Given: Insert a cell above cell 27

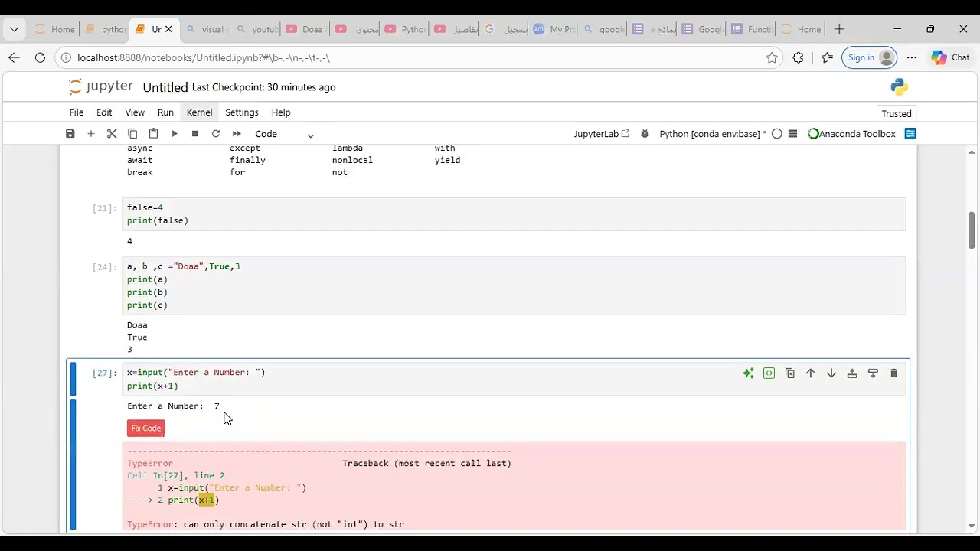Looking at the screenshot, I should 852,373.
